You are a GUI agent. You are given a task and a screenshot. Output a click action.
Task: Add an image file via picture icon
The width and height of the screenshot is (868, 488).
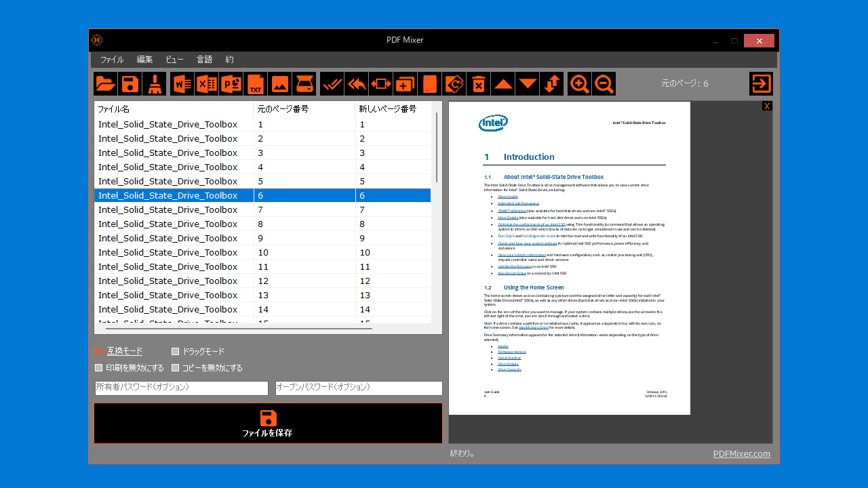click(279, 84)
